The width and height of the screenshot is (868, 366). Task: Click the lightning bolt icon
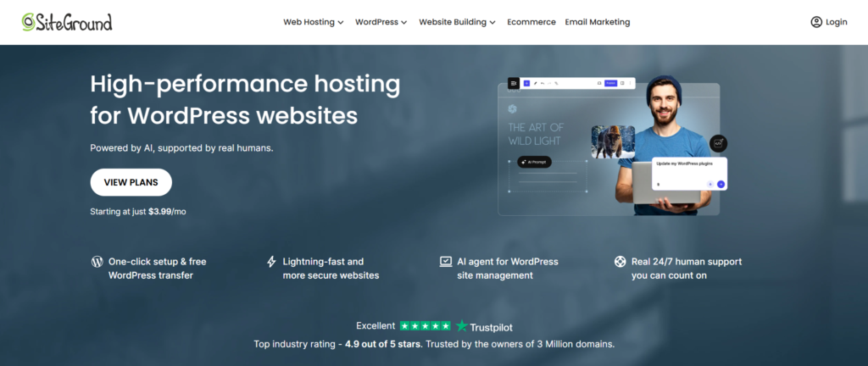271,262
